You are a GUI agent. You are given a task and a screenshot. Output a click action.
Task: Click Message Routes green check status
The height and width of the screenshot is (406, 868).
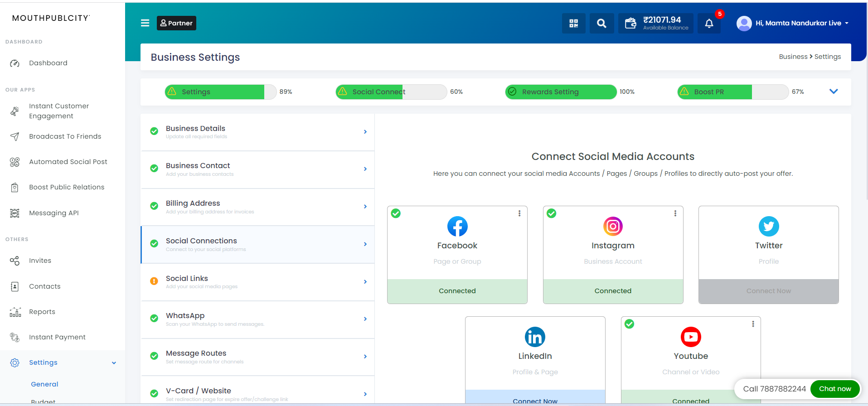click(154, 356)
